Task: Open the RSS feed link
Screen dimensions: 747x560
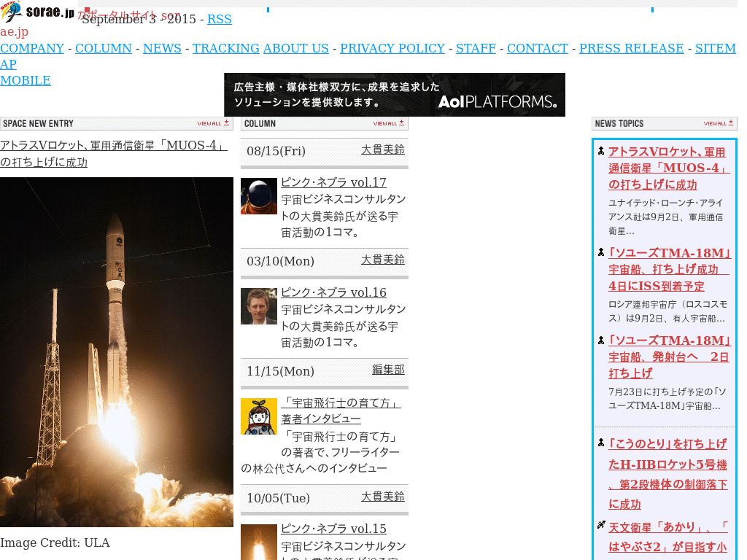Action: [219, 19]
